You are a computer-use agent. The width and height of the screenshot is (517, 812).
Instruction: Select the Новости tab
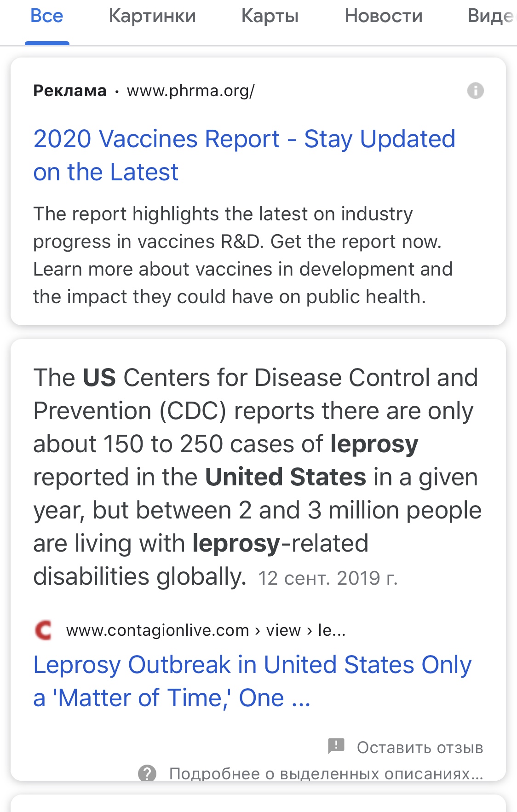click(384, 16)
